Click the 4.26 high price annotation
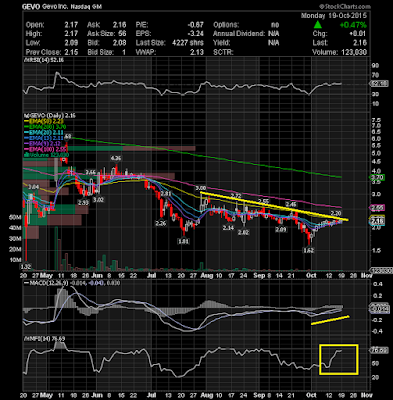This screenshot has width=393, height=400. point(116,158)
